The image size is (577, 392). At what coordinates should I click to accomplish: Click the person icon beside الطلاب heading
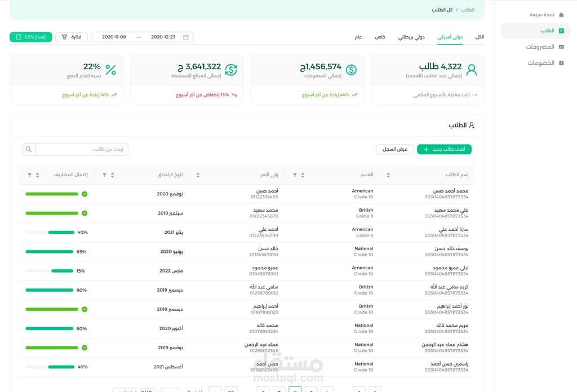(x=472, y=126)
